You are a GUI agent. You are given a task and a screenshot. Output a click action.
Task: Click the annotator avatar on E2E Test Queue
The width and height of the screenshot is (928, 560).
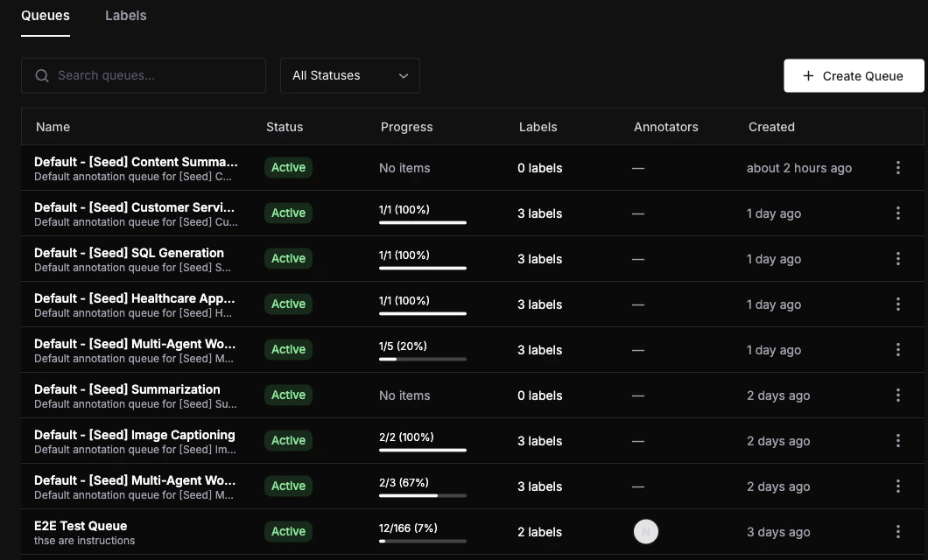click(646, 531)
